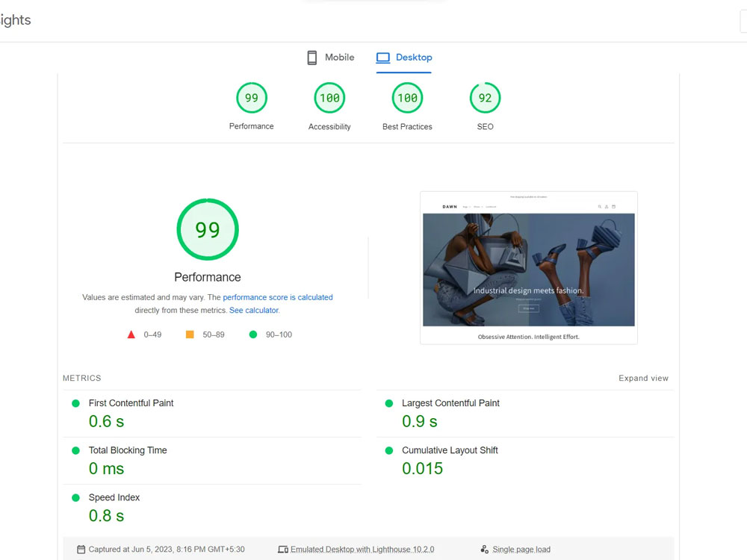Click the icon beside Single page load

point(485,550)
